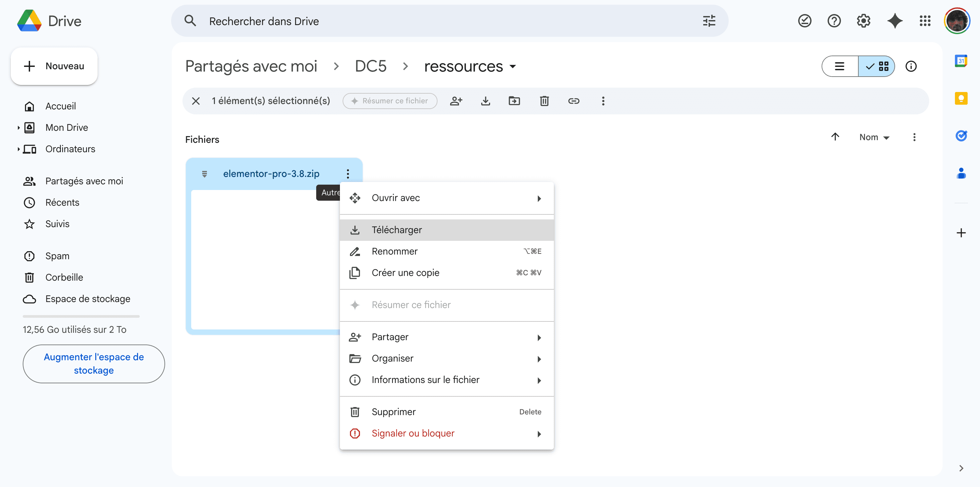Open Signaler ou bloquer submenu

coord(447,433)
